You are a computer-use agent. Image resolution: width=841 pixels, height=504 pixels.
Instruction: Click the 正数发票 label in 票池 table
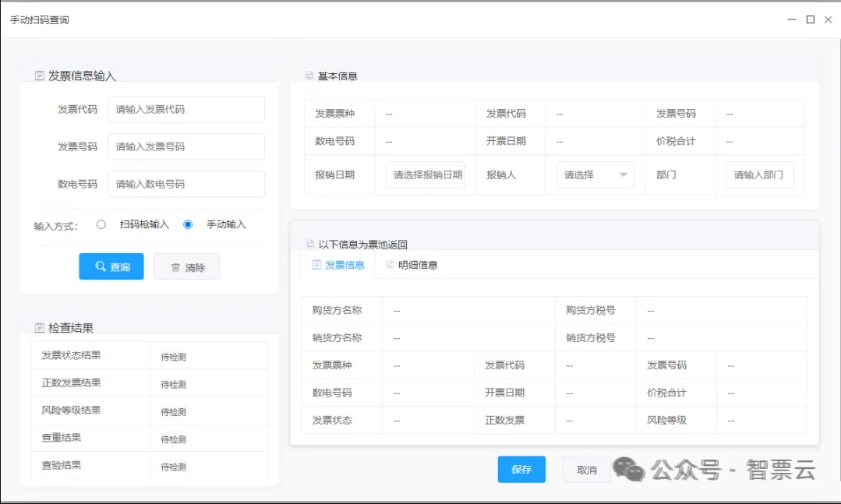coord(505,420)
